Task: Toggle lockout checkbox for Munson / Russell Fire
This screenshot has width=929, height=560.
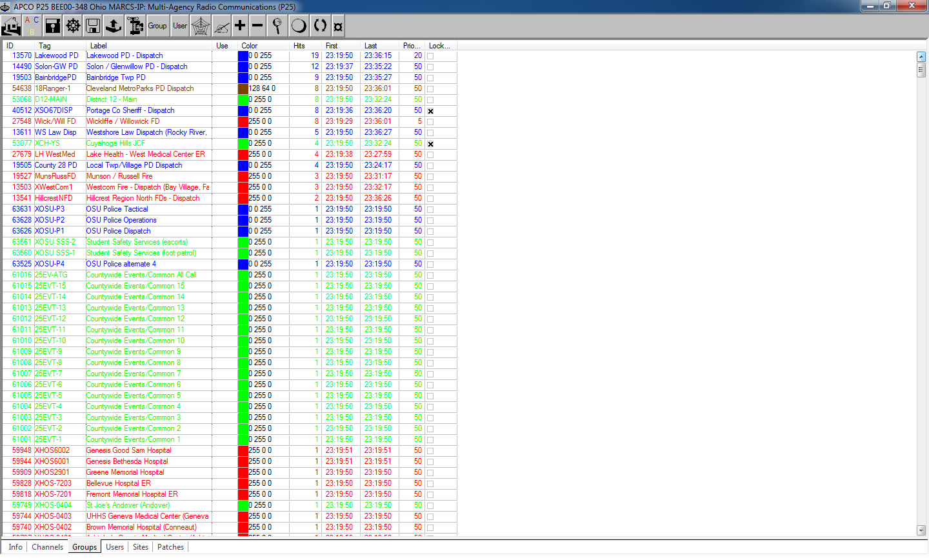Action: (x=430, y=177)
